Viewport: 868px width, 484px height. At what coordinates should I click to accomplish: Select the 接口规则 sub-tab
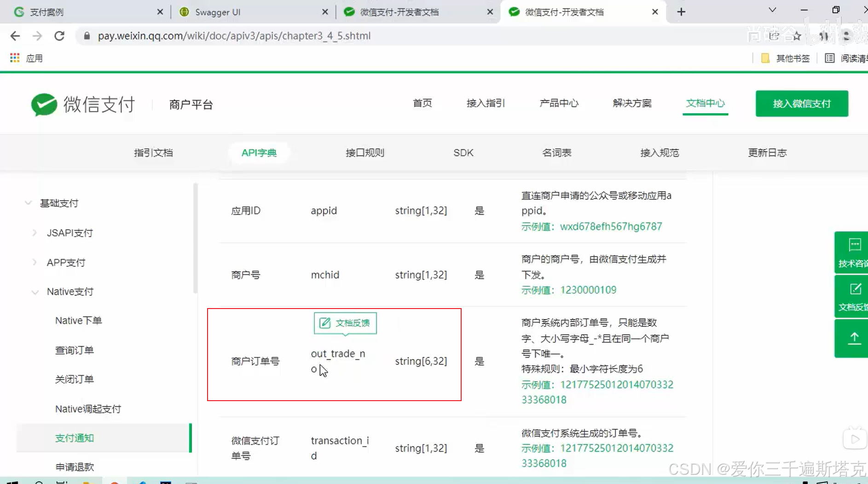(365, 153)
